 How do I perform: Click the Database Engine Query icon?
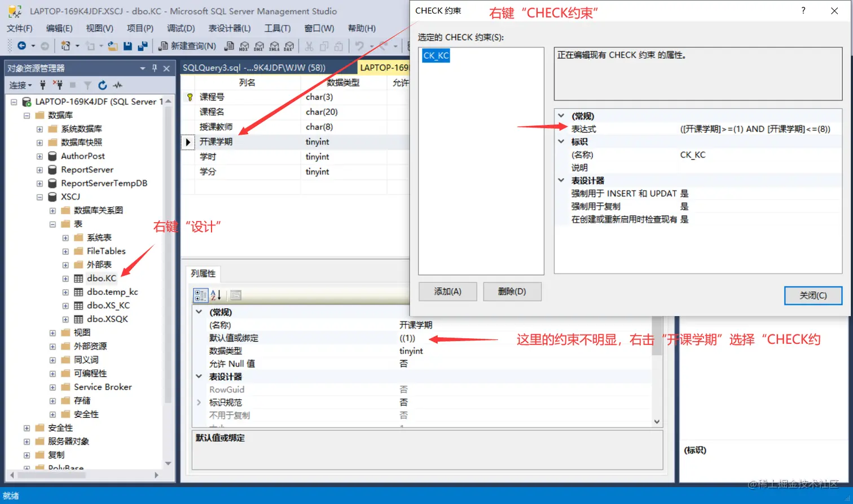pyautogui.click(x=229, y=46)
